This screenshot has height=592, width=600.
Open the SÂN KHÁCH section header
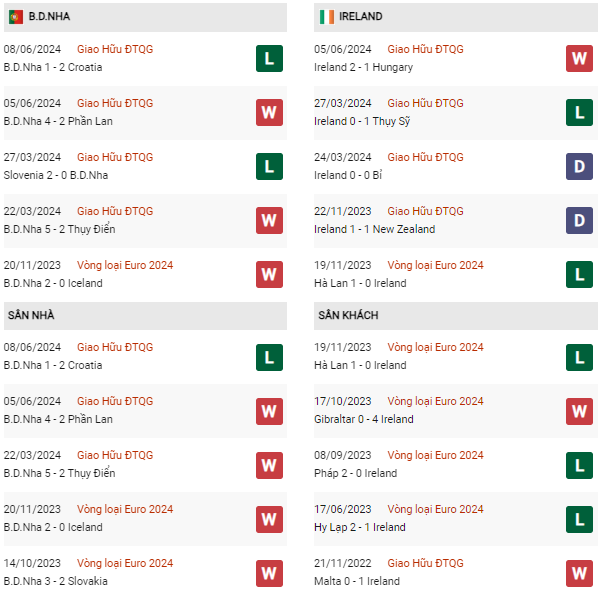[456, 316]
